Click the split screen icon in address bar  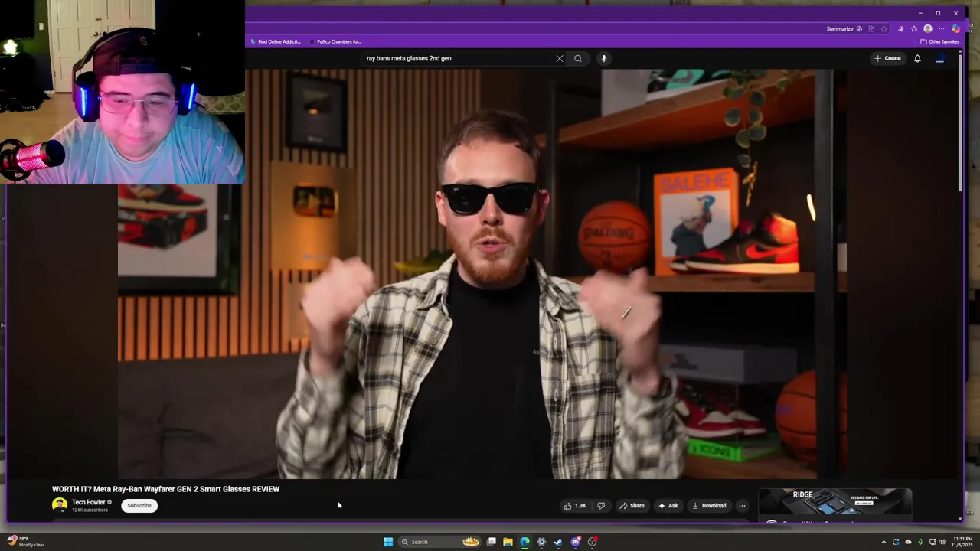tap(871, 29)
